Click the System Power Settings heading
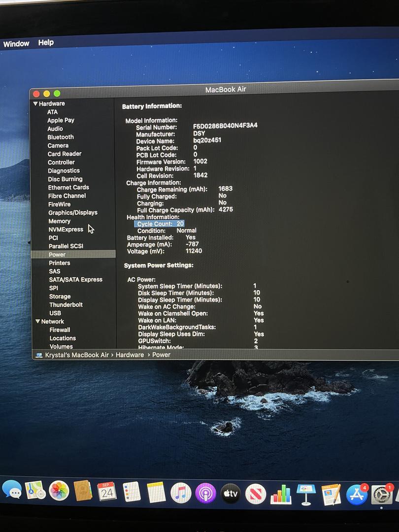The image size is (399, 532). pos(159,266)
